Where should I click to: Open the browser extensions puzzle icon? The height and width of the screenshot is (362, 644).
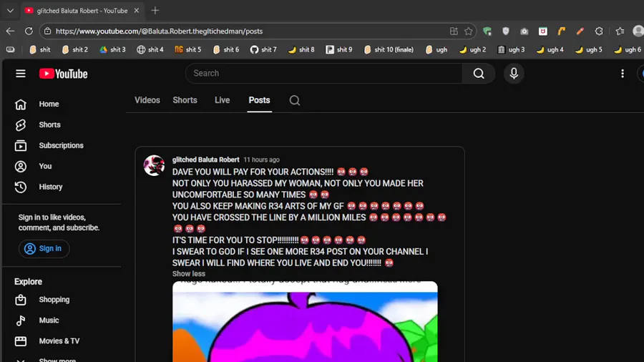coord(599,31)
